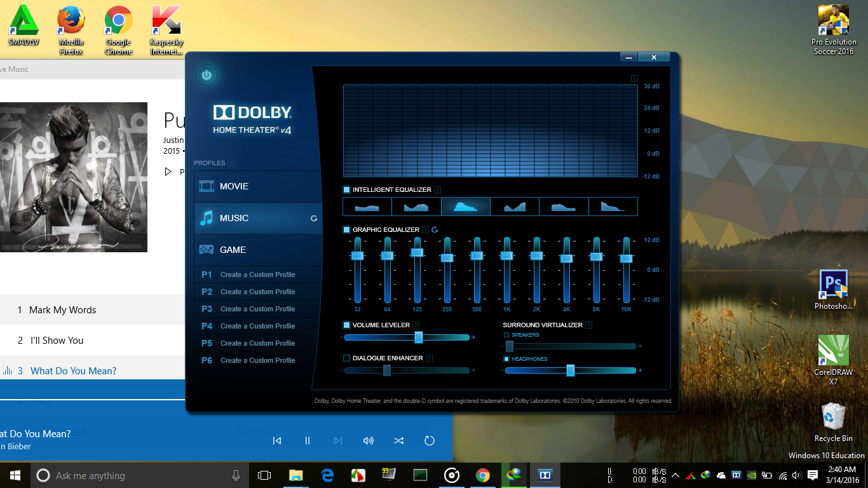Open Dolby icon in the system tray
This screenshot has height=488, width=868.
736,475
